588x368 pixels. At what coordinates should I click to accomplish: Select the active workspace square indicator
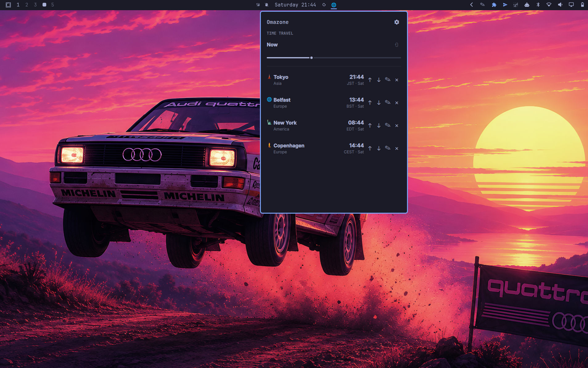point(44,5)
